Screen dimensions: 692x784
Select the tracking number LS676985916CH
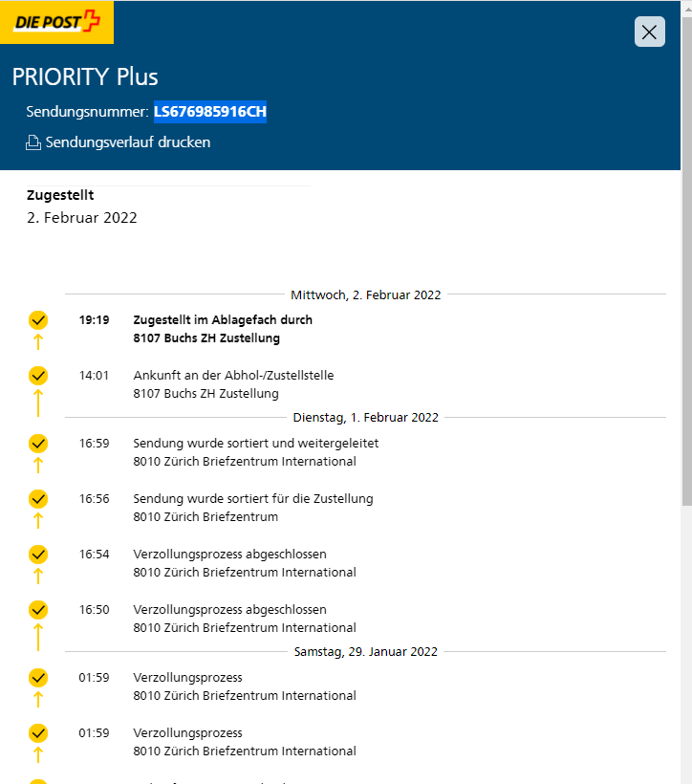(210, 112)
